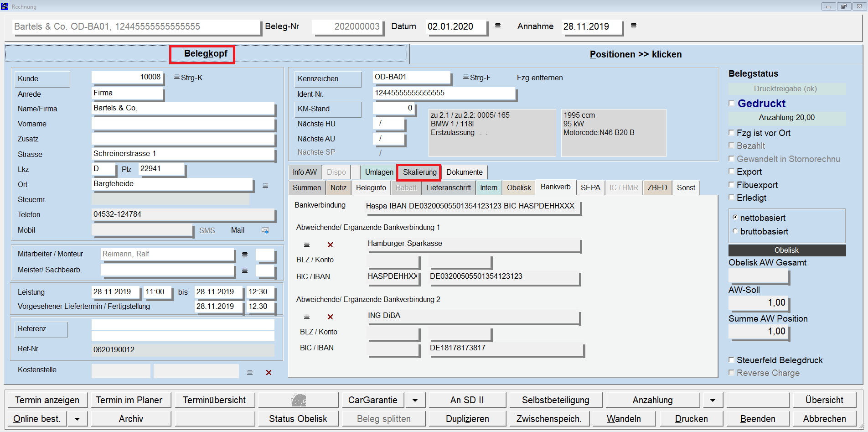
Task: Click the Zwischenspeich. button
Action: point(549,419)
